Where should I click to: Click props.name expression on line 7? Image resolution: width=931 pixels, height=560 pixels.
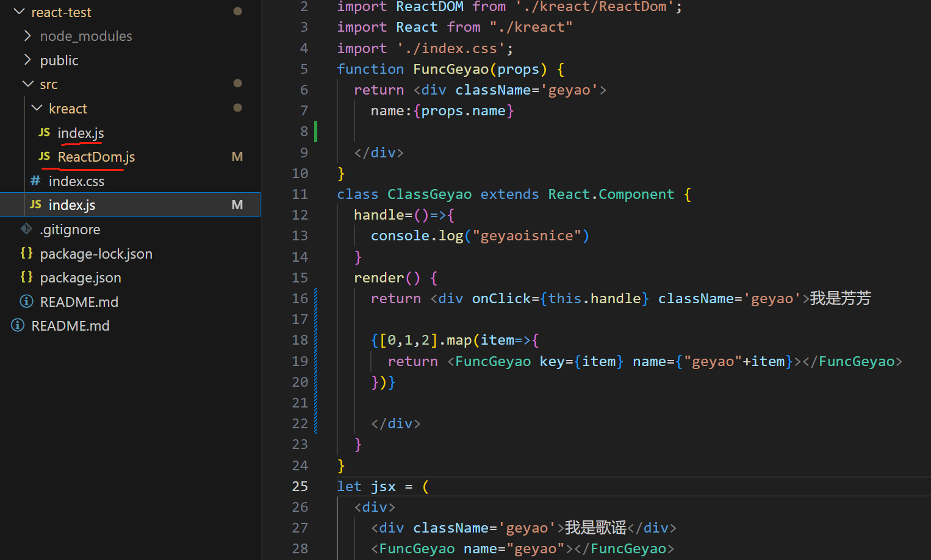(x=464, y=110)
